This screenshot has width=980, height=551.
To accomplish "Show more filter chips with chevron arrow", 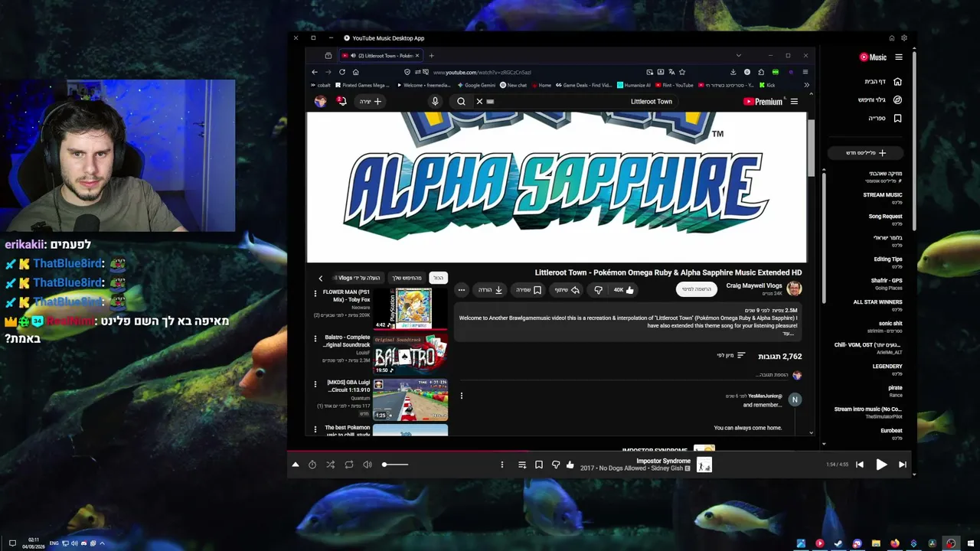I will click(321, 278).
